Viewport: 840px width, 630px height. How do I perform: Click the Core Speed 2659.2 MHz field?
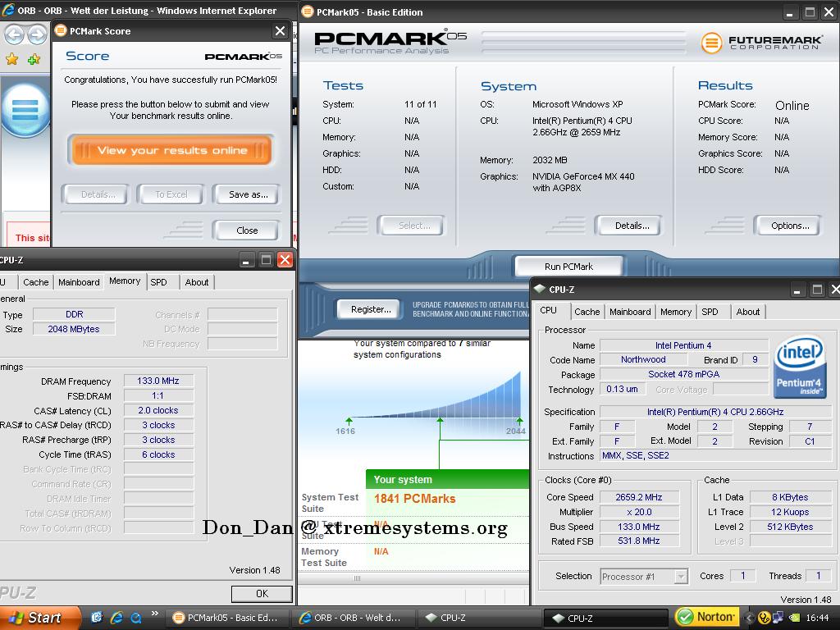[638, 497]
